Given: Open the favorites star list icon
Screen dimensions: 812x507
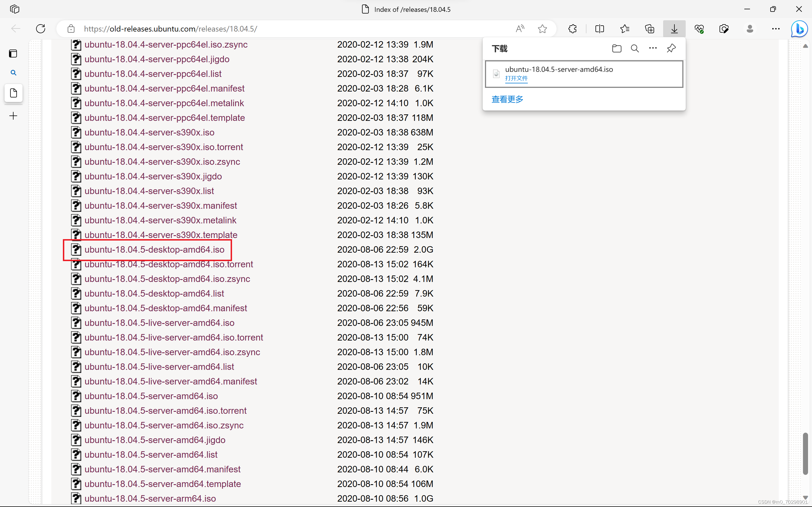Looking at the screenshot, I should pyautogui.click(x=625, y=29).
